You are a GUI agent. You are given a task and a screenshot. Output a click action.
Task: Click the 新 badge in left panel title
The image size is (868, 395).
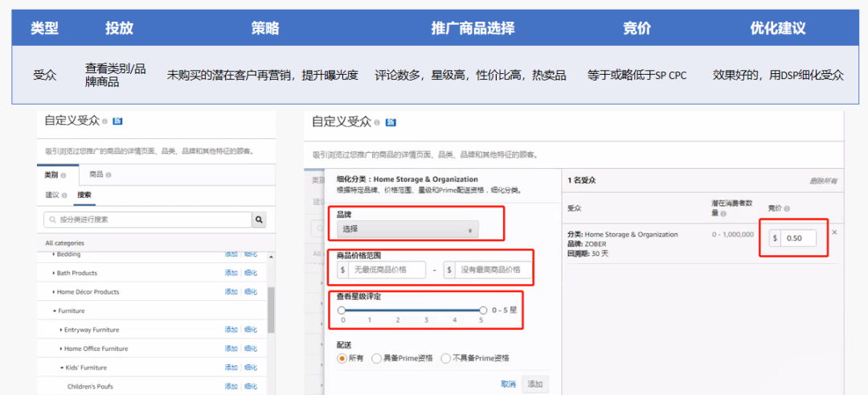point(117,121)
